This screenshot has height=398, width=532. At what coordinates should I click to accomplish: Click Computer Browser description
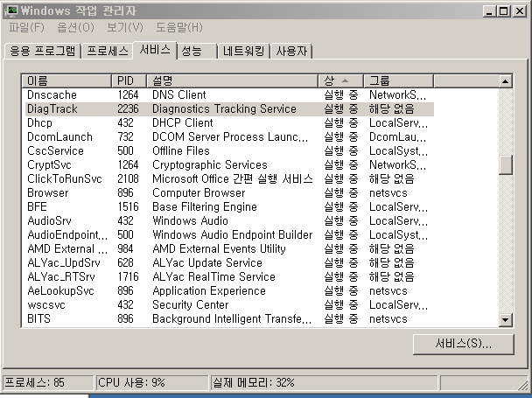point(199,192)
